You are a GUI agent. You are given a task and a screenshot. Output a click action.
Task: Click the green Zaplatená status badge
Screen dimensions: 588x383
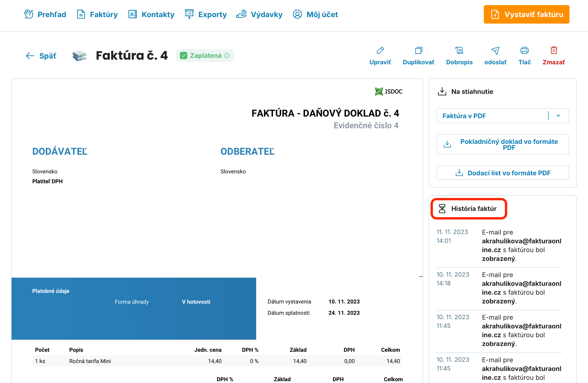point(205,56)
